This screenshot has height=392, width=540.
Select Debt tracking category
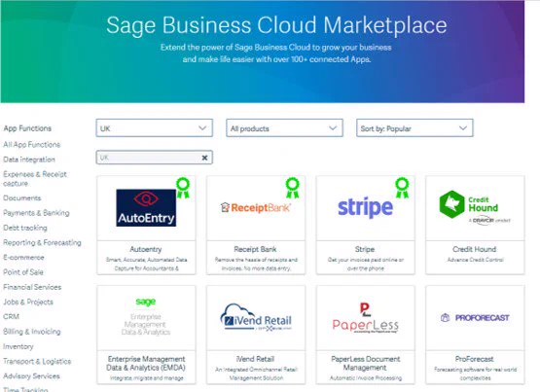point(25,228)
